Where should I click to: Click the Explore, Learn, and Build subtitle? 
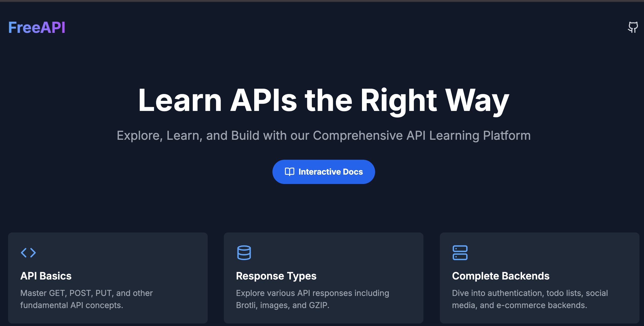[x=324, y=135]
